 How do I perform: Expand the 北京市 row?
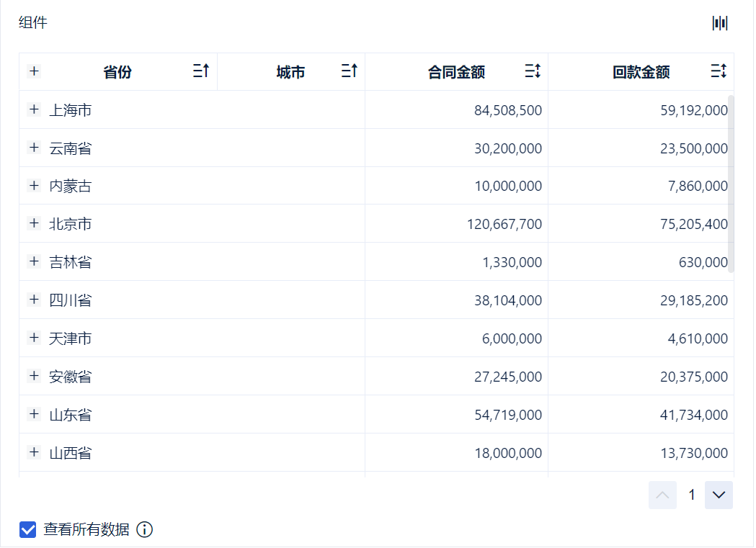[34, 224]
